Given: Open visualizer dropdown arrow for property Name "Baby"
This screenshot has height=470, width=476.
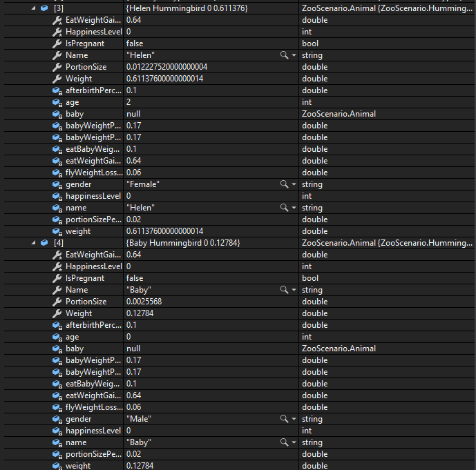Looking at the screenshot, I should (294, 290).
